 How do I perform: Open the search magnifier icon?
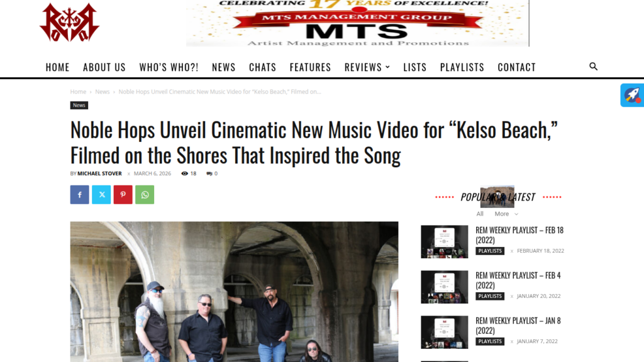click(593, 67)
